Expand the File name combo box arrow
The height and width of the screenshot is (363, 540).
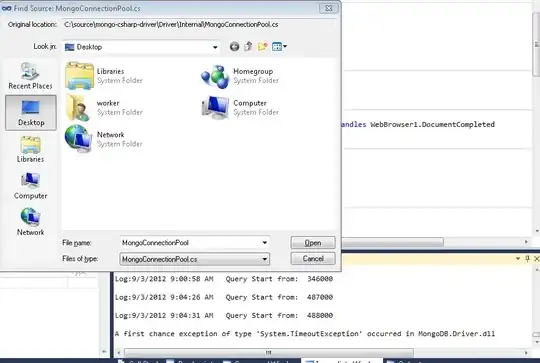(x=264, y=243)
